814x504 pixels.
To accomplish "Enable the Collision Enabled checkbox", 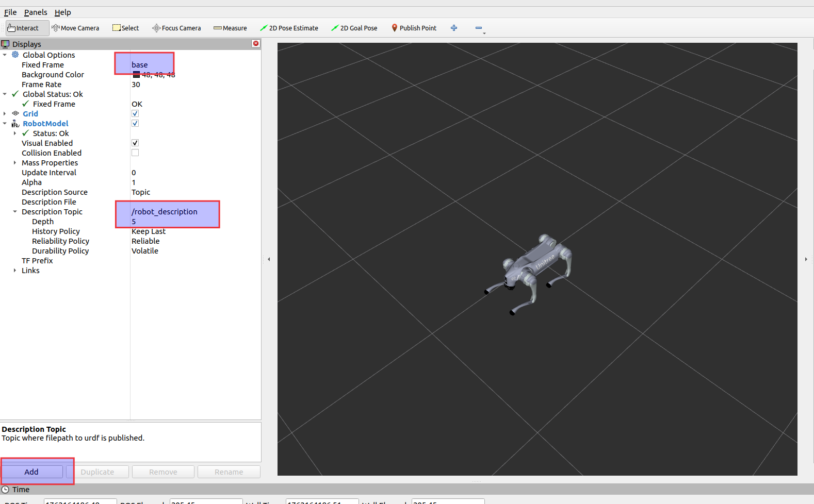I will (135, 153).
